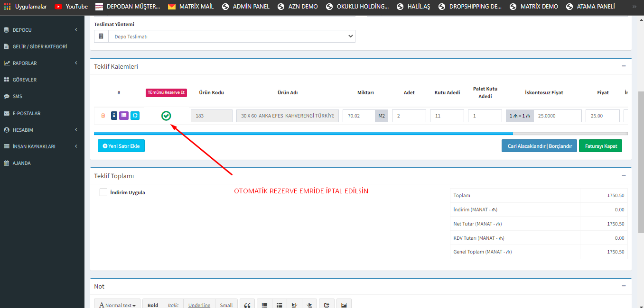Insert blockquote in the note editor

247,305
